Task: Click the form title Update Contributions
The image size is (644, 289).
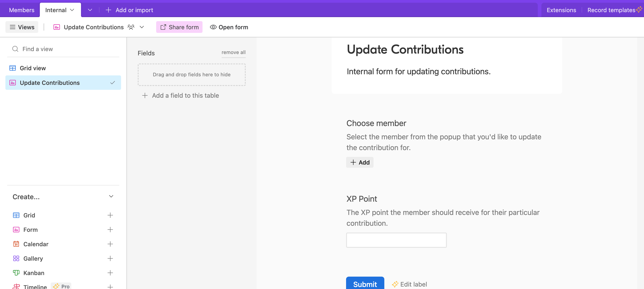Action: pos(405,50)
